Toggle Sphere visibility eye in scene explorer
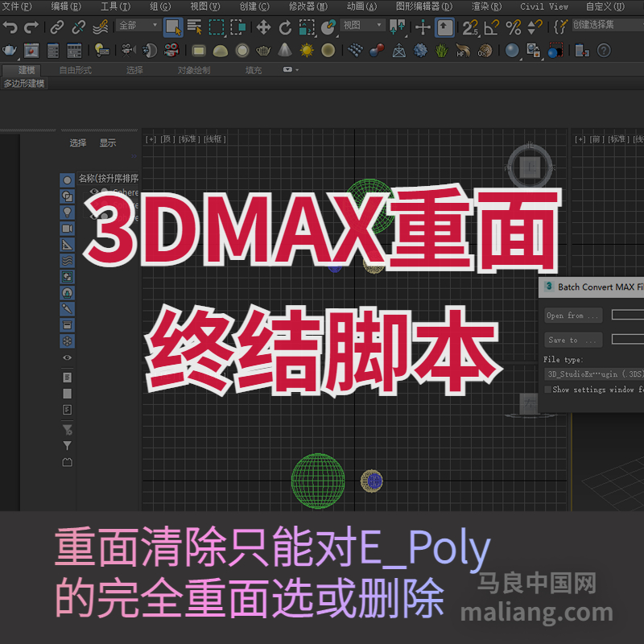Screen dimensions: 644x644 point(93,192)
